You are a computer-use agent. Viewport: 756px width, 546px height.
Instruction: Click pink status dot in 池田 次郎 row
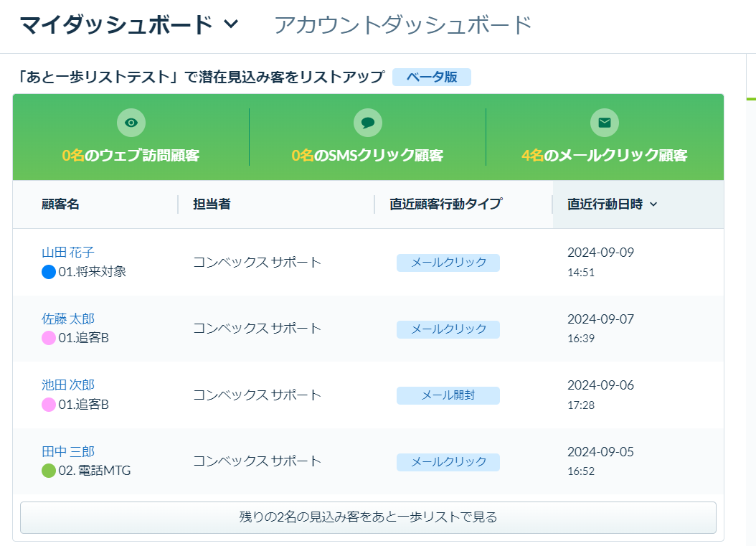click(49, 405)
